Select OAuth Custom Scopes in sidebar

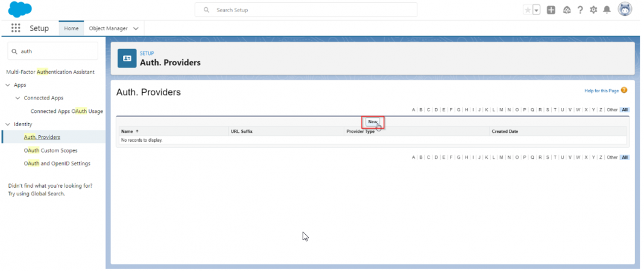(51, 150)
